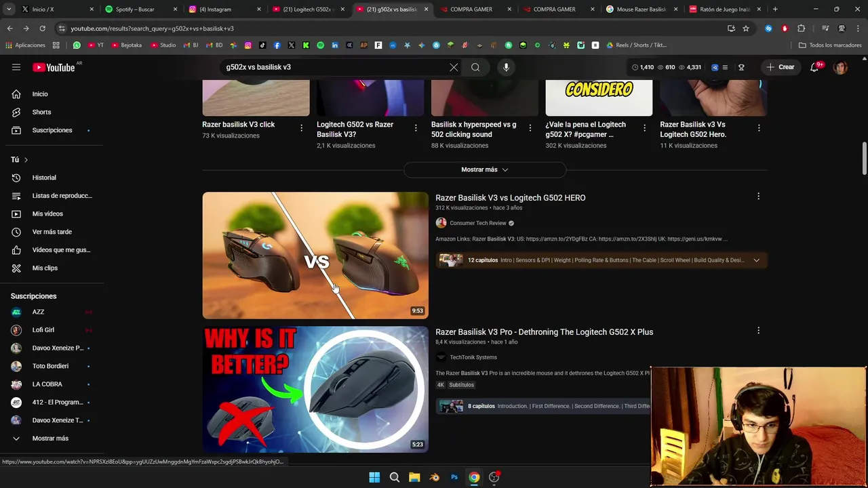
Task: Open Photoshop from the taskbar
Action: [x=454, y=477]
